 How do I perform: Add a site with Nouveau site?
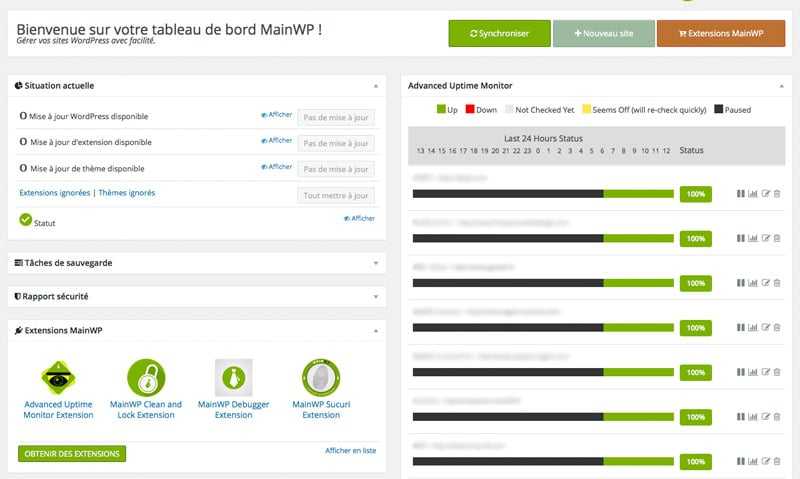pyautogui.click(x=604, y=34)
